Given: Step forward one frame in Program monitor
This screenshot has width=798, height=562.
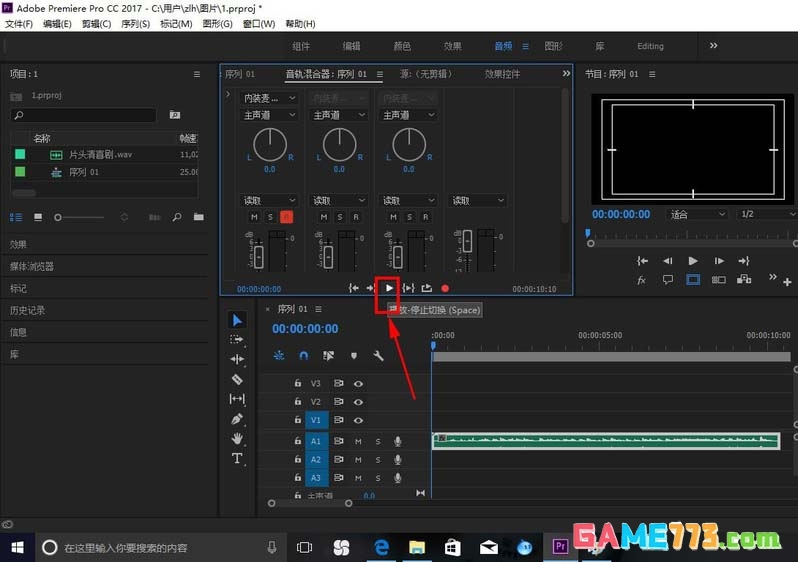Looking at the screenshot, I should (719, 261).
